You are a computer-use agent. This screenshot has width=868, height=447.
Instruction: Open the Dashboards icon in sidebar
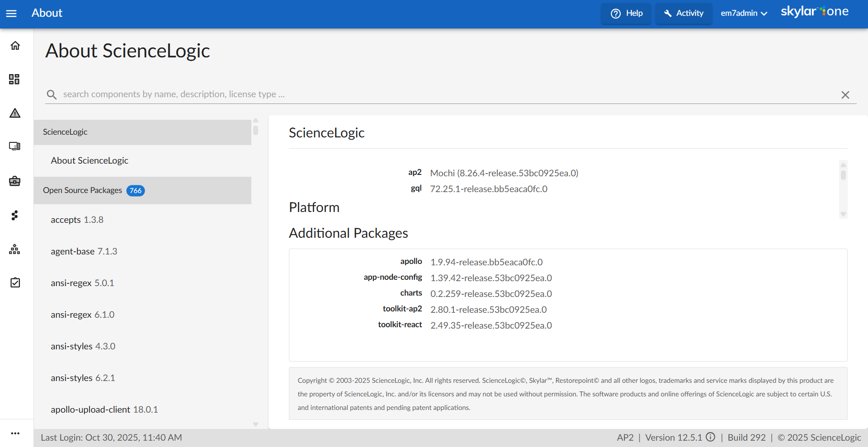coord(14,80)
